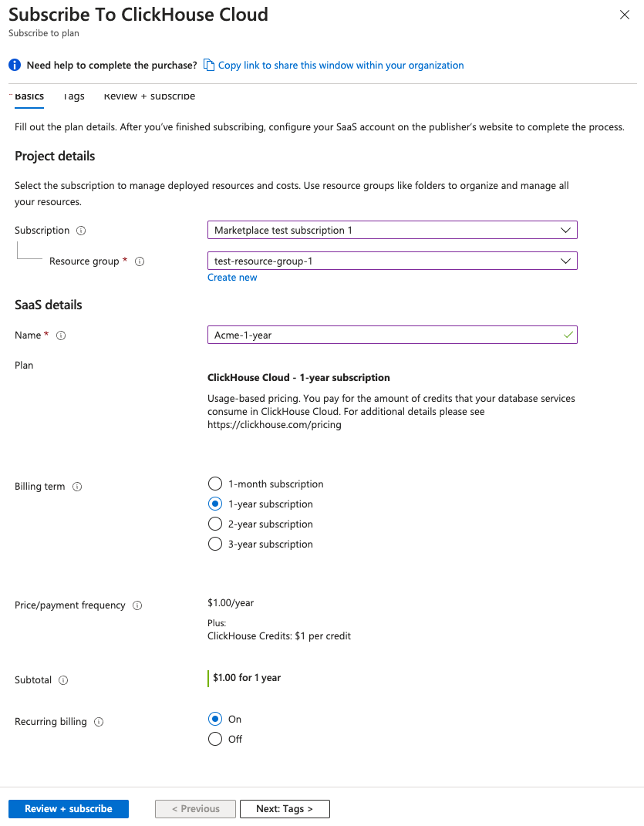The width and height of the screenshot is (644, 826).
Task: Click the copy link icon in the help banner
Action: 208,65
